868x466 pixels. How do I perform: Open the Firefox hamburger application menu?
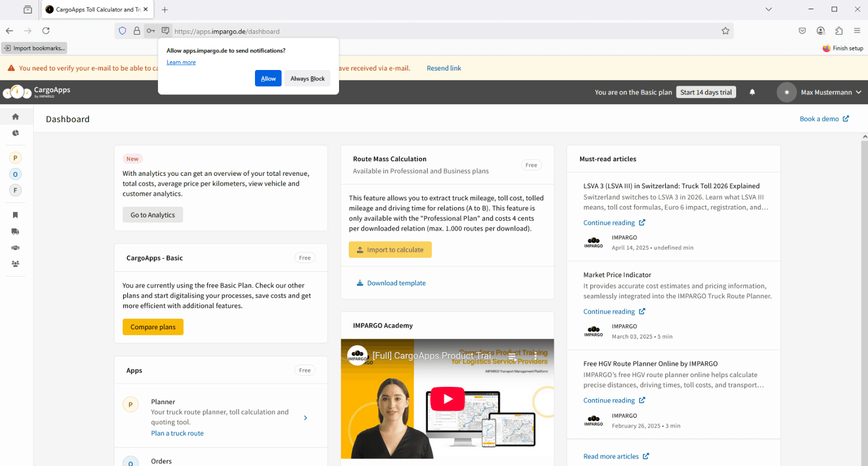point(857,31)
